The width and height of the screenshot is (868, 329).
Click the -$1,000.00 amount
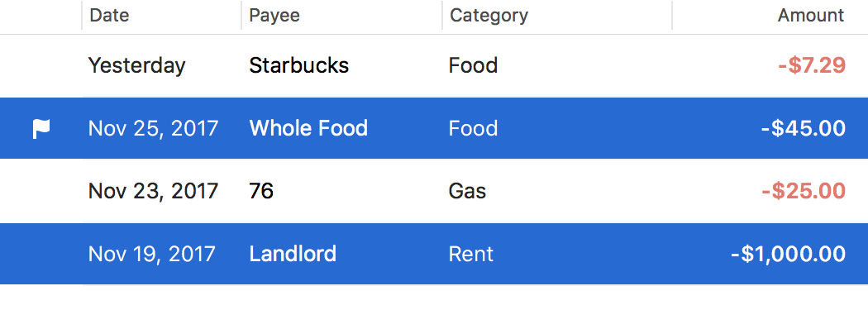tap(789, 255)
